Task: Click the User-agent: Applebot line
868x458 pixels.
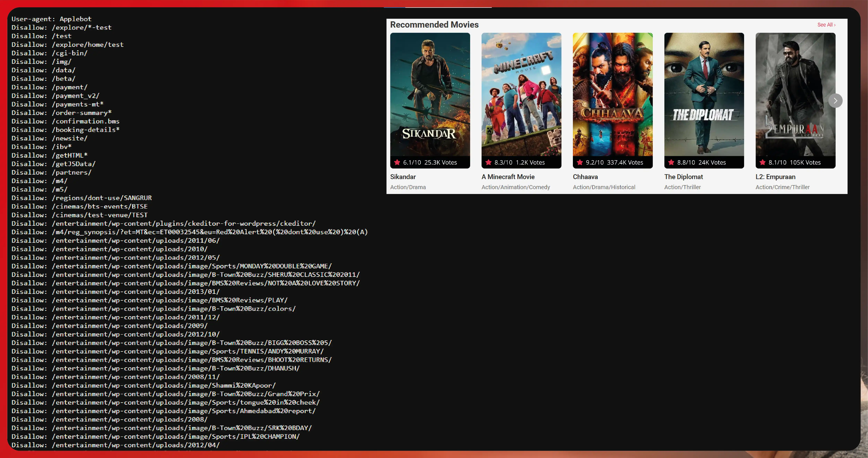Action: (x=52, y=19)
